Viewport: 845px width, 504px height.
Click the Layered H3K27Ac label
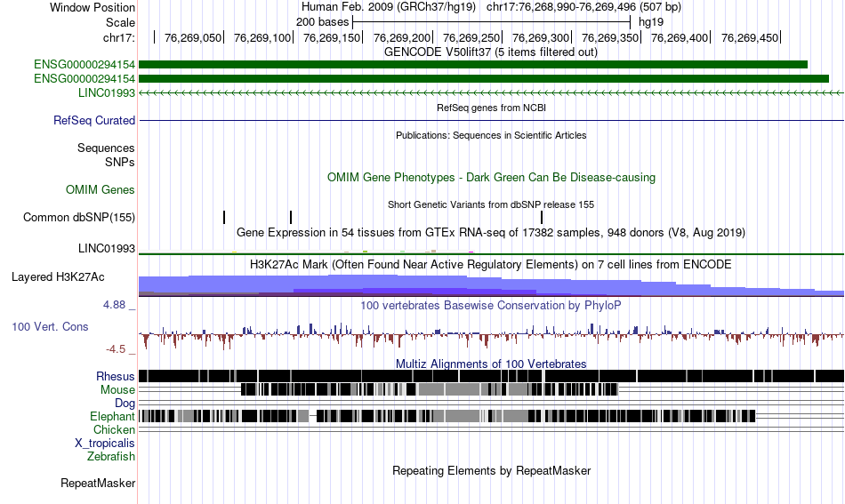(x=58, y=276)
